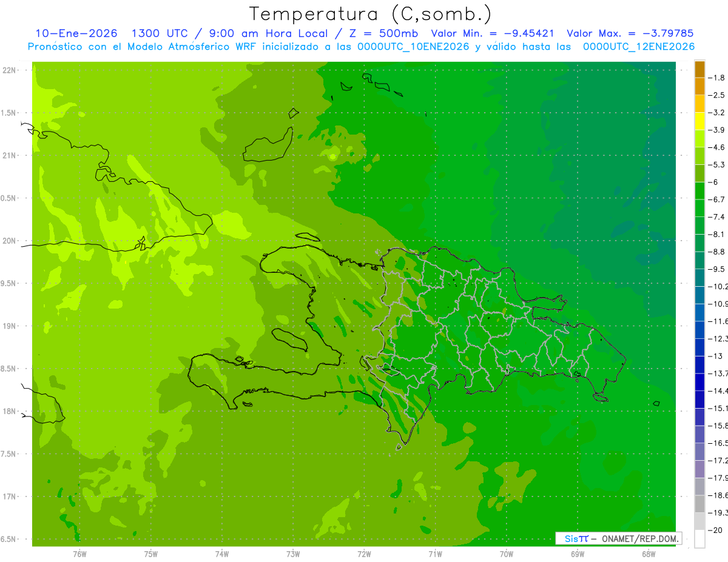Image resolution: width=728 pixels, height=562 pixels.
Task: Click the "21N" latitude axis label
Action: (10, 156)
